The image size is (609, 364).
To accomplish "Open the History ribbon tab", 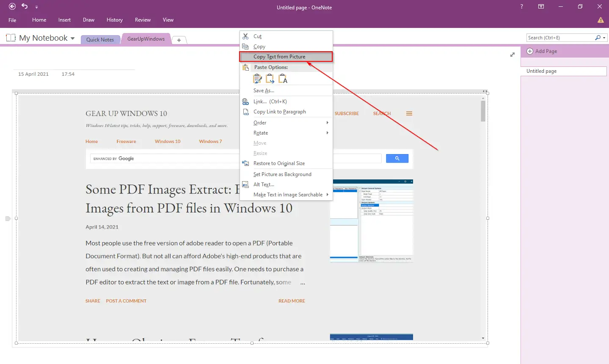I will point(115,20).
